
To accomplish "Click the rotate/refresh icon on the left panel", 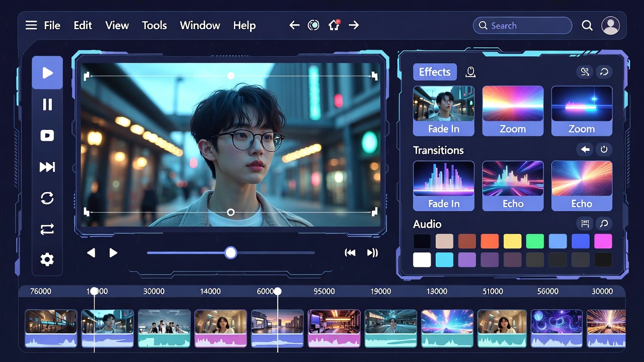I will click(x=47, y=198).
